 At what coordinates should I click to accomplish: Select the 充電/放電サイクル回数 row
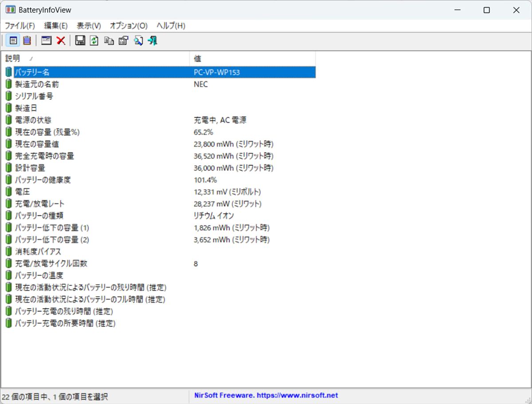coord(51,264)
